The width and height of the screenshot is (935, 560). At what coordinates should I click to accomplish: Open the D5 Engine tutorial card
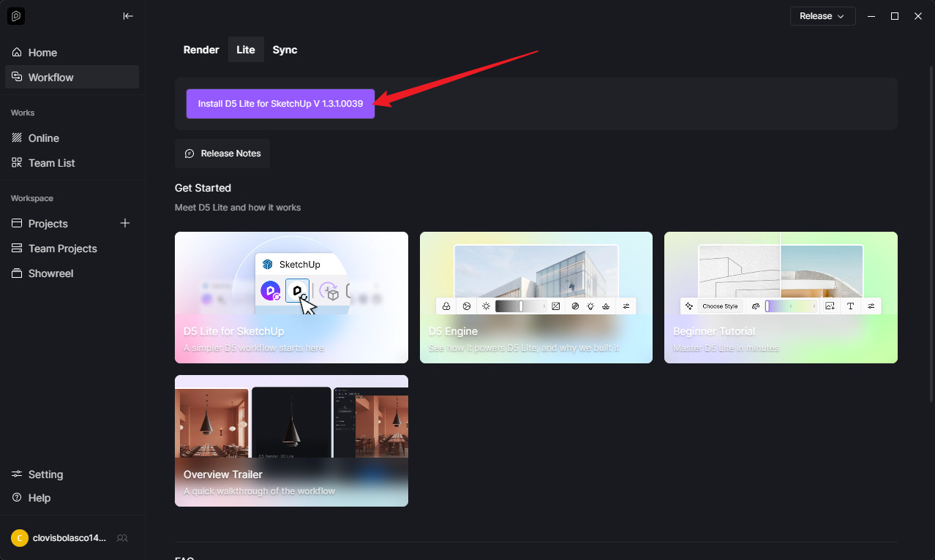[536, 298]
